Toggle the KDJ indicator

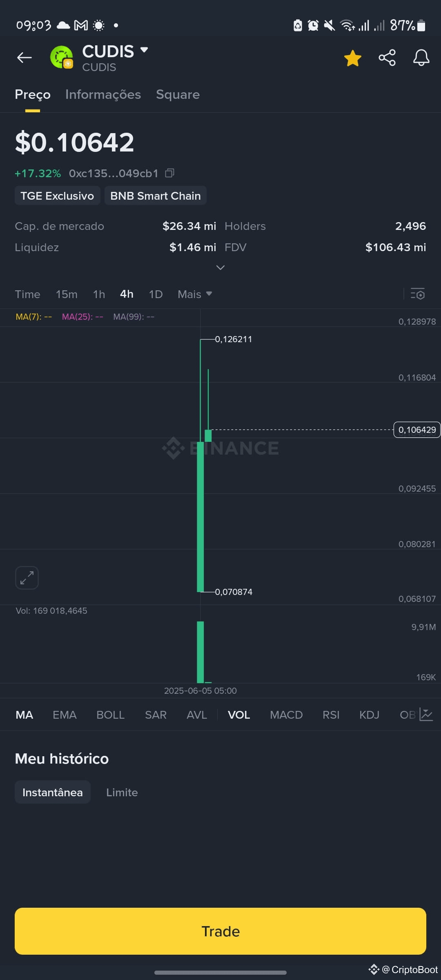tap(369, 715)
